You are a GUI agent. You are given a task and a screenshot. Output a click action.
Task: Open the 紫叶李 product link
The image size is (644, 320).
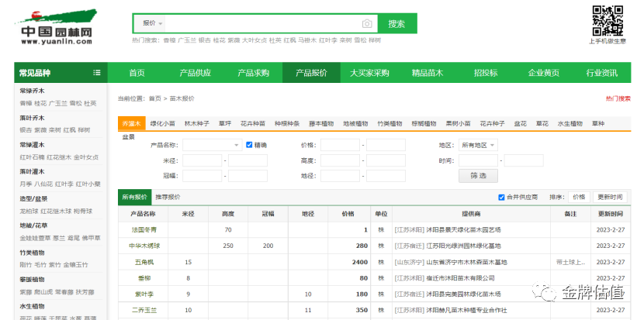coord(144,294)
